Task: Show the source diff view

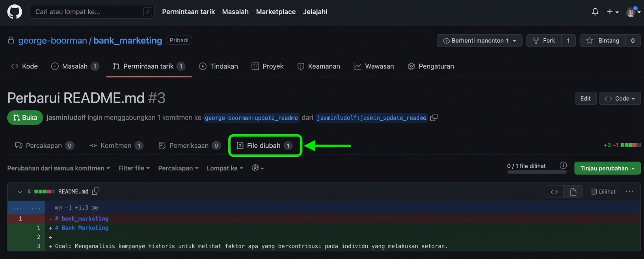Action: click(554, 192)
